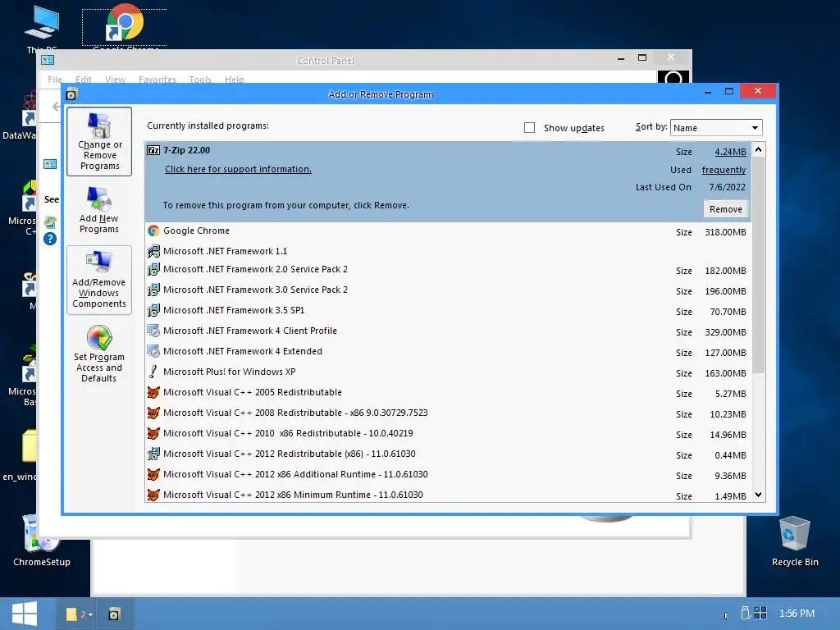Select 'Microsoft Visual C++ 2005 Redistributable' entry
This screenshot has width=840, height=630.
click(253, 393)
